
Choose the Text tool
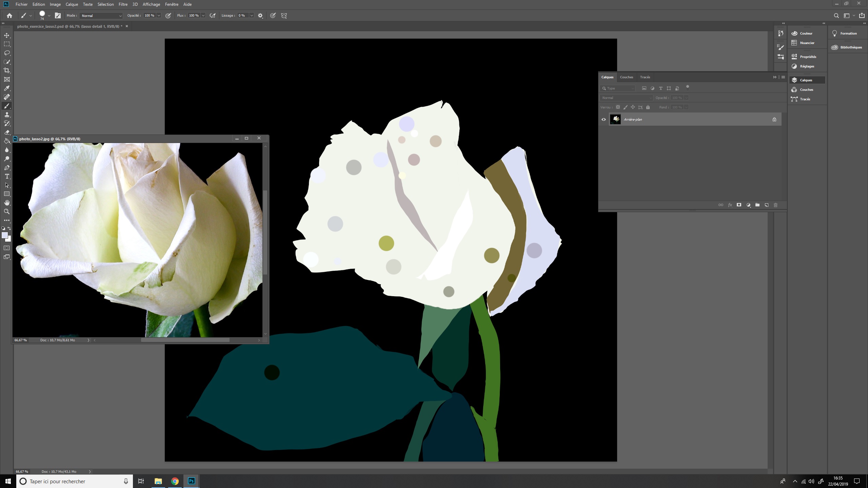(7, 176)
